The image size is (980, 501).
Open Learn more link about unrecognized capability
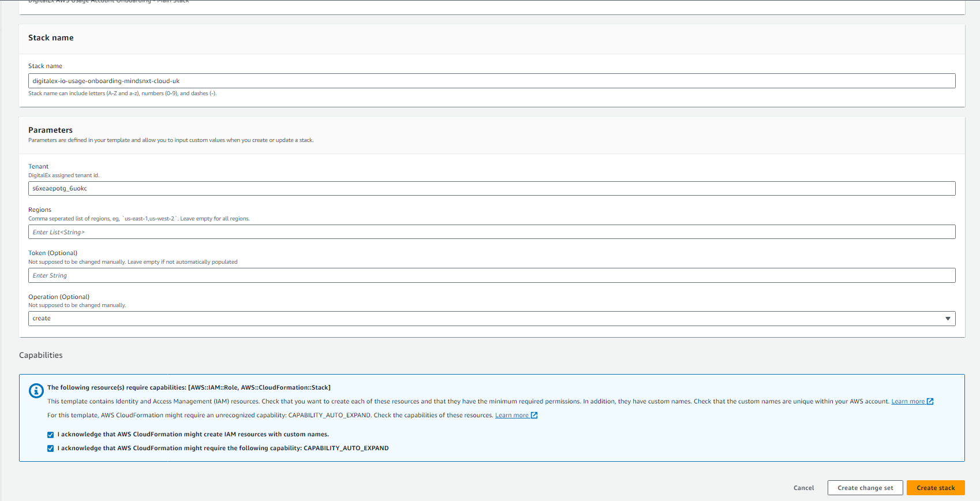tap(511, 416)
